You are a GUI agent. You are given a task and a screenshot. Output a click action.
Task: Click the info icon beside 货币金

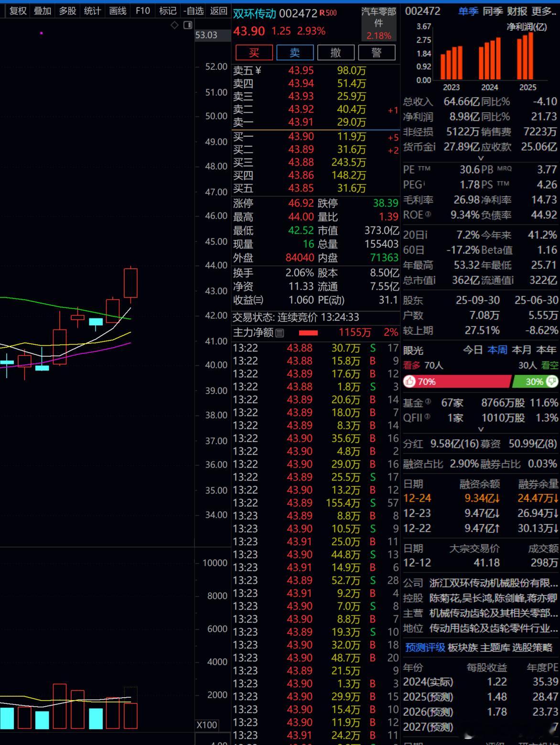click(434, 146)
